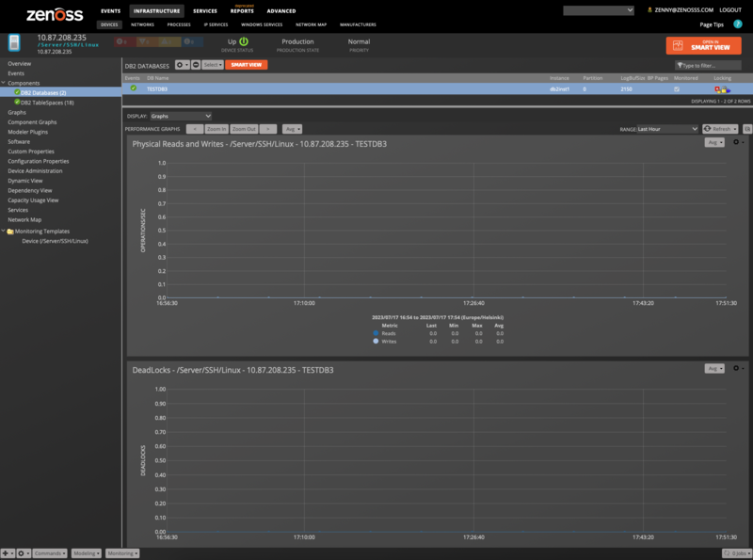Viewport: 753px width, 560px height.
Task: Open the Advanced top menu
Action: coord(281,10)
